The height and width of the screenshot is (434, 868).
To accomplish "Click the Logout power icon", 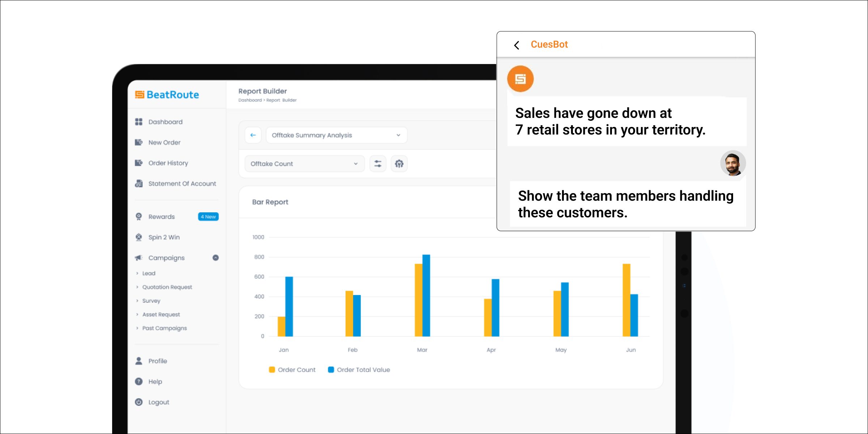I will (139, 402).
